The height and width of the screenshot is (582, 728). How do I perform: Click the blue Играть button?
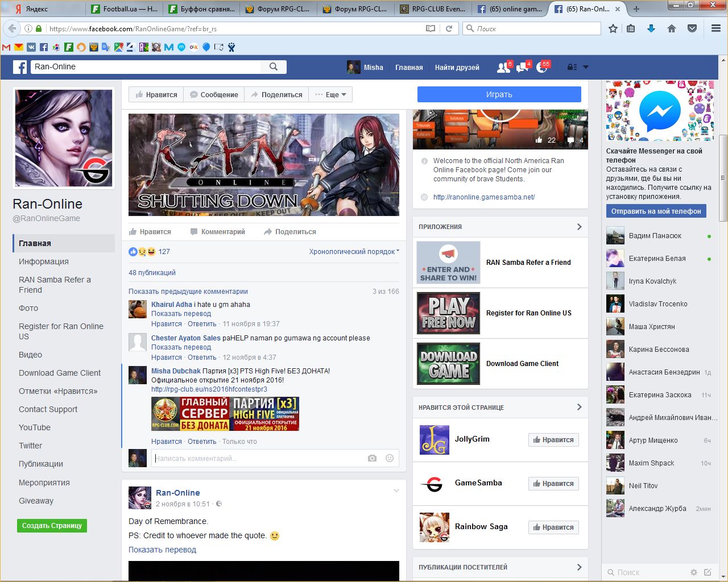[x=499, y=94]
